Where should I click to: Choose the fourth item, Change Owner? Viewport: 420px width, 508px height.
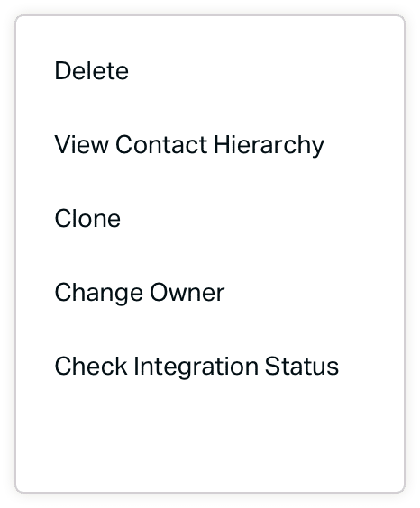pyautogui.click(x=210, y=292)
